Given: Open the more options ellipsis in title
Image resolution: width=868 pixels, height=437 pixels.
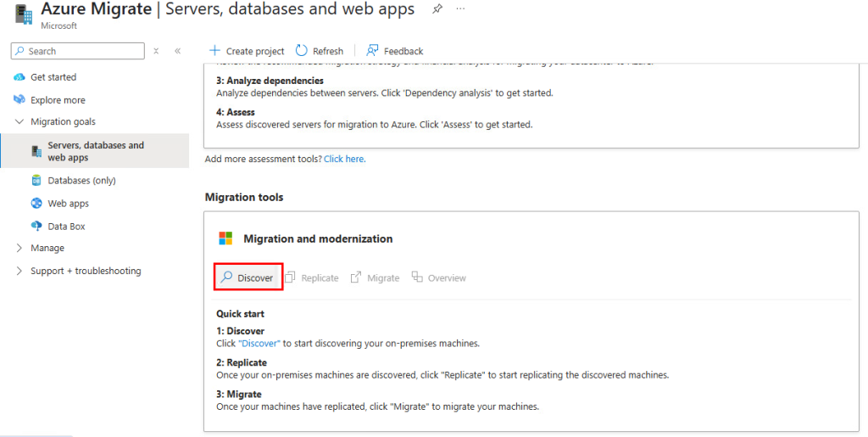Looking at the screenshot, I should coord(460,9).
